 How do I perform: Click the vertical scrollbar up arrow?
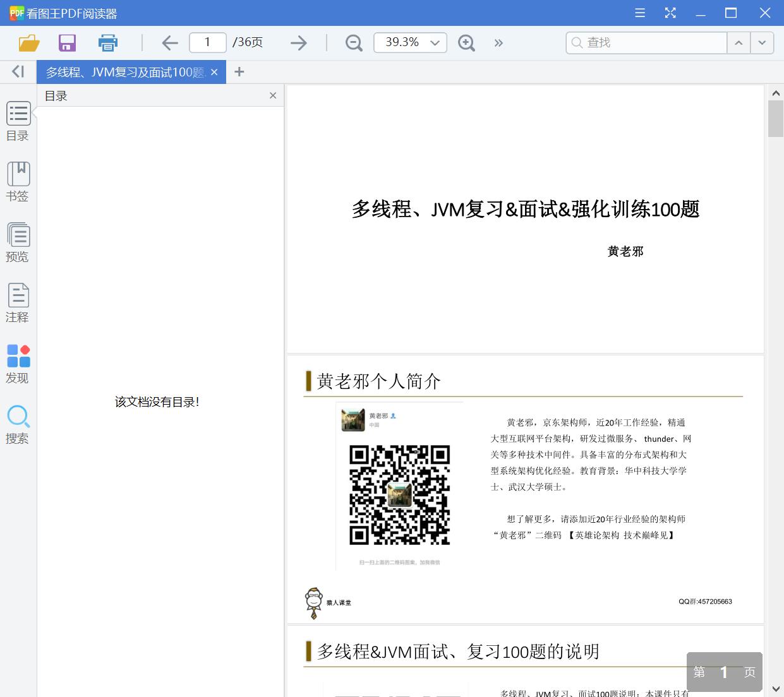pos(776,93)
